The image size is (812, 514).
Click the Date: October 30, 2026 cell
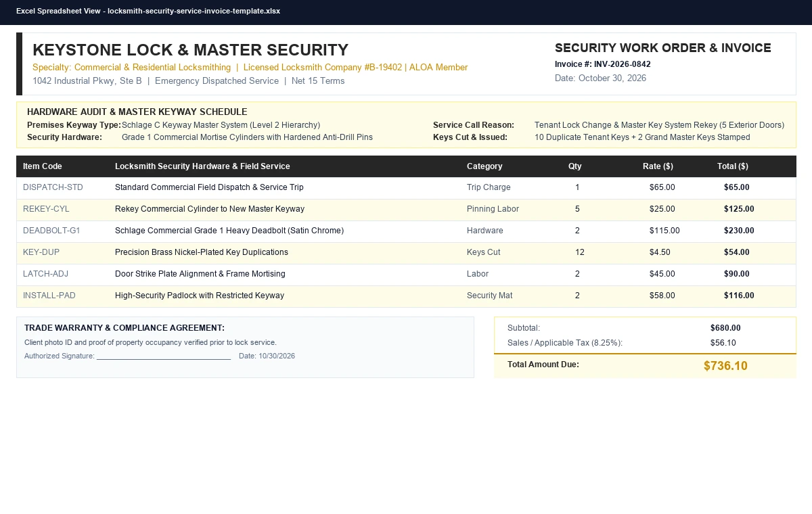[x=600, y=78]
